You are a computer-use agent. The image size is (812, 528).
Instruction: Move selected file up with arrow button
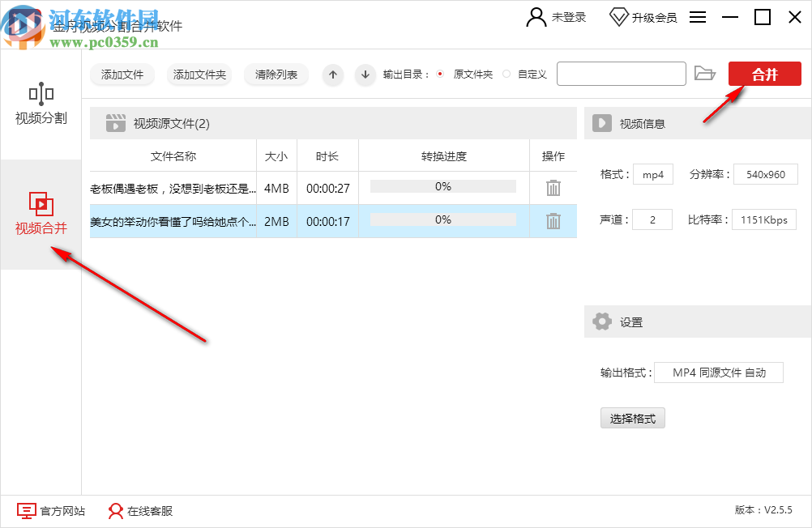(x=332, y=74)
